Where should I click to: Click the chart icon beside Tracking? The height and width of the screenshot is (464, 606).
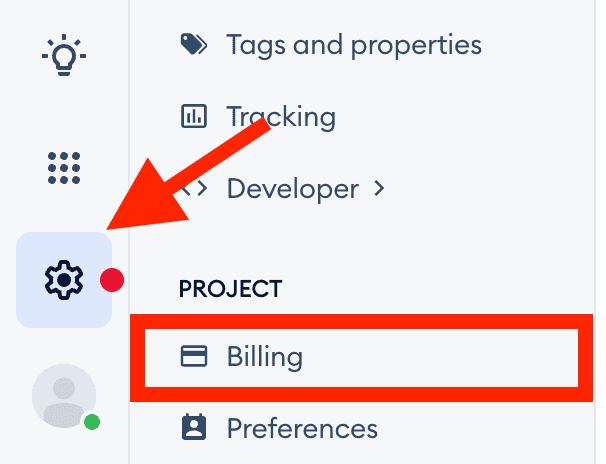pyautogui.click(x=192, y=116)
